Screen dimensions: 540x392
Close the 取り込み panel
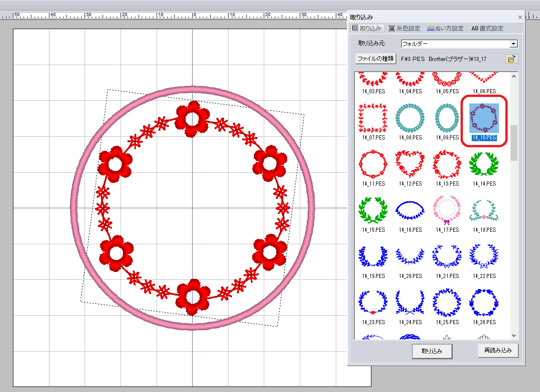pos(520,17)
